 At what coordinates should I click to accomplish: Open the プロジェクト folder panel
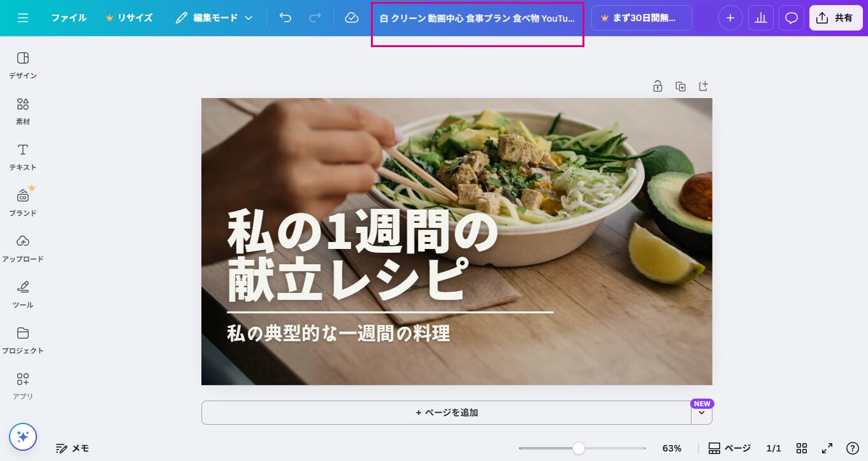(23, 341)
